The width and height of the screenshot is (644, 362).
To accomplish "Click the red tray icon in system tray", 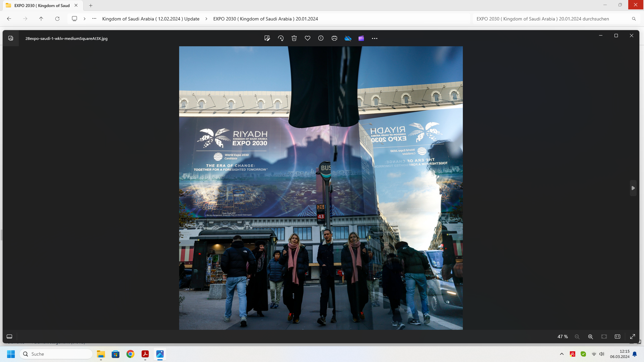I will [x=573, y=354].
